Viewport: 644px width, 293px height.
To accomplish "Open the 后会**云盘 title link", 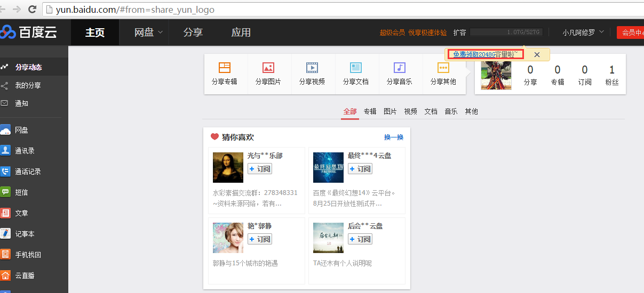I will tap(365, 226).
